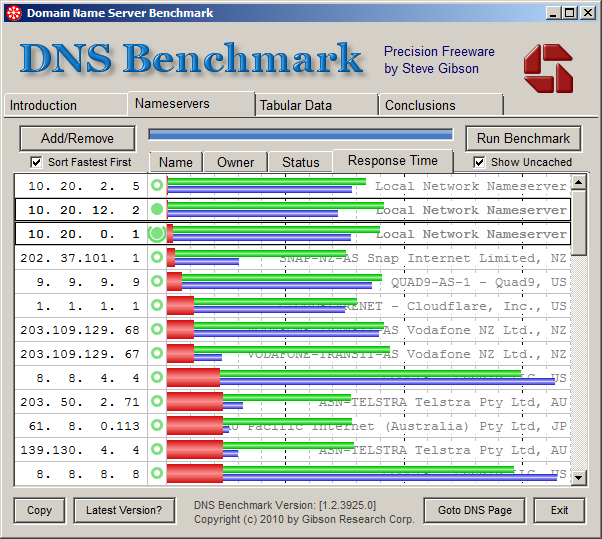Image resolution: width=602 pixels, height=539 pixels.
Task: Select the 202.37.101.1 address
Action: tap(80, 258)
